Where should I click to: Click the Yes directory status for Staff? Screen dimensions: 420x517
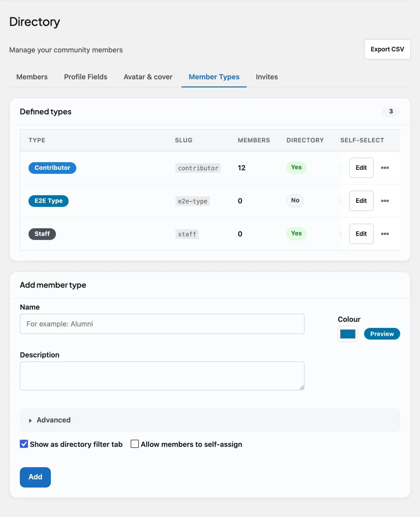pos(296,234)
